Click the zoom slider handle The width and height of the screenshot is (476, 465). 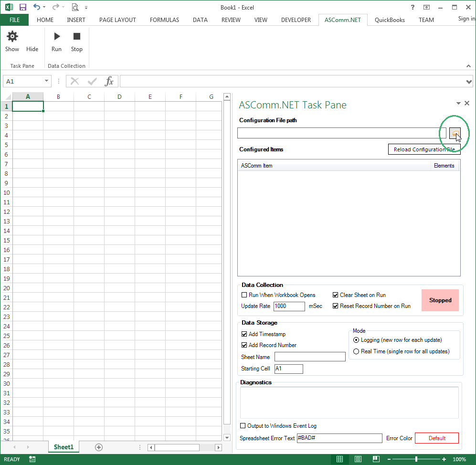(x=416, y=459)
